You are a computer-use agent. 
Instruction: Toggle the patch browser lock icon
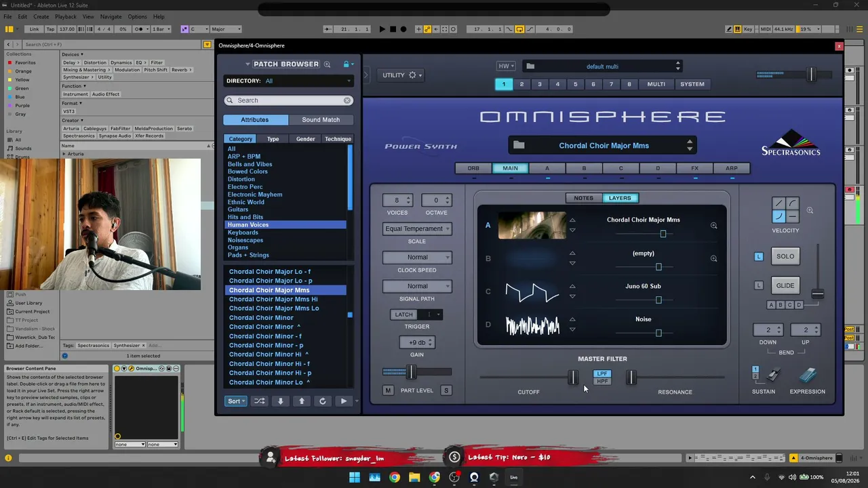pyautogui.click(x=346, y=64)
